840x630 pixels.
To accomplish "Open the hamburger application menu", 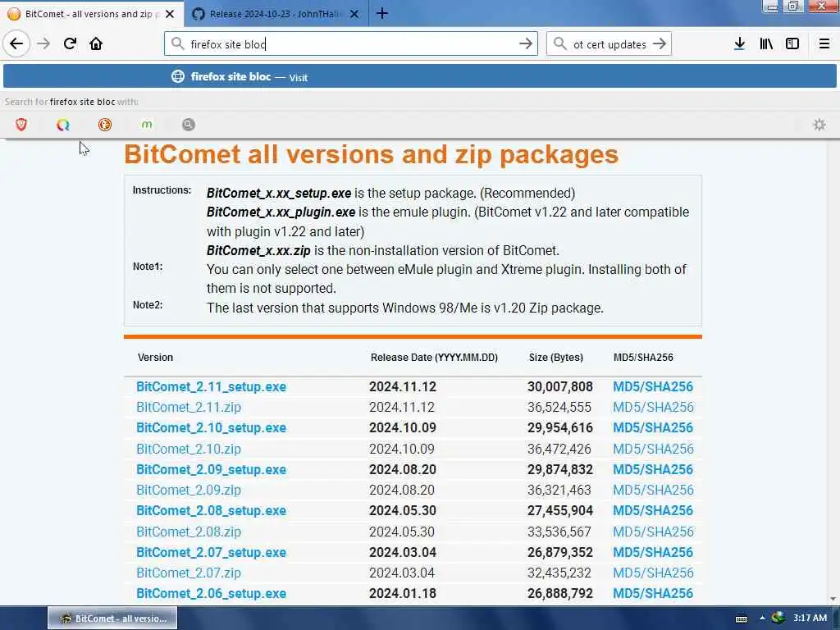I will [x=824, y=43].
